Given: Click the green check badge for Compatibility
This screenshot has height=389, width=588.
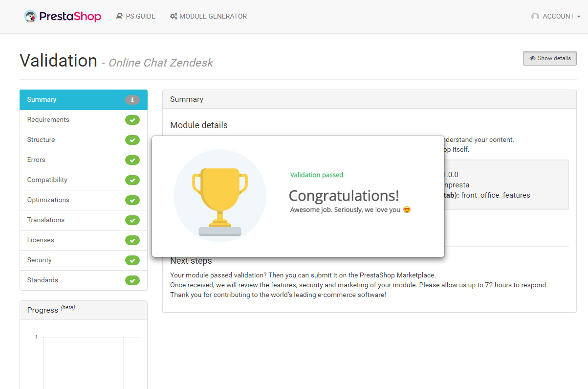Looking at the screenshot, I should 132,180.
